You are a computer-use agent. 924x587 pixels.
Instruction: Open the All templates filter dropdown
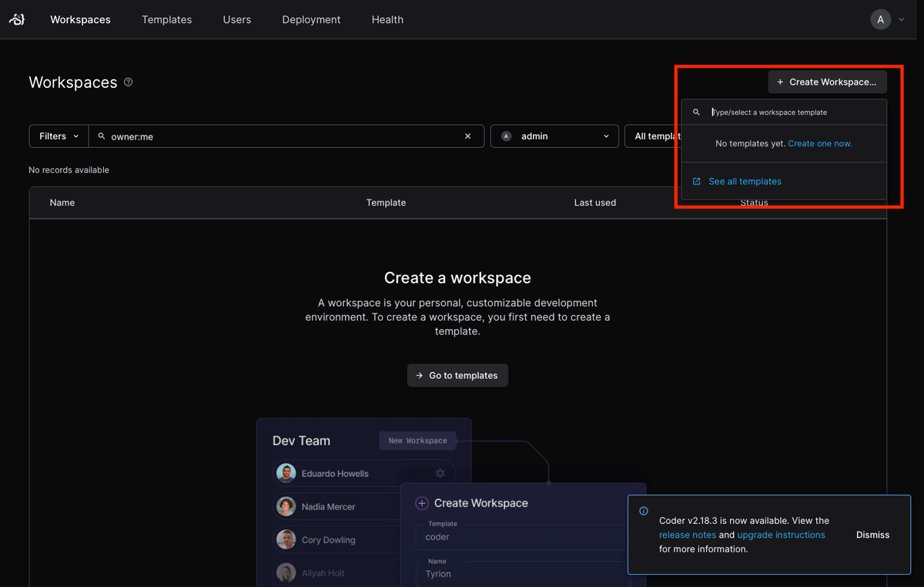click(x=653, y=136)
